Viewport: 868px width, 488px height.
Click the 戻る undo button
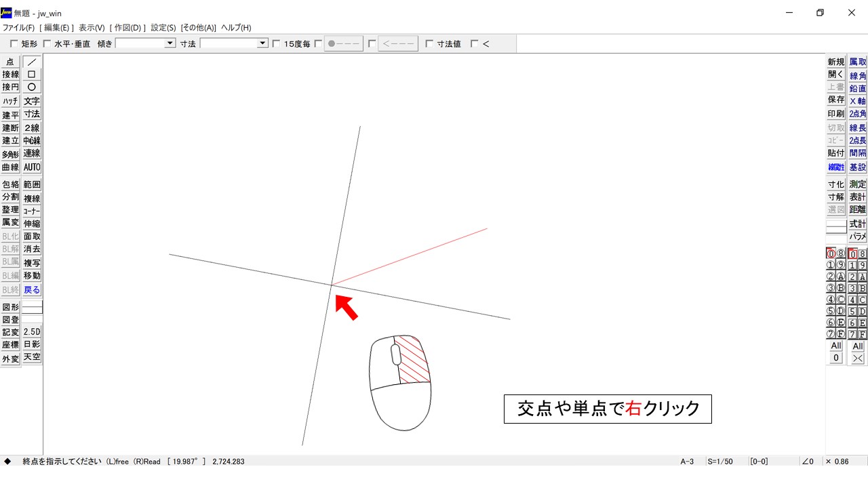[32, 289]
